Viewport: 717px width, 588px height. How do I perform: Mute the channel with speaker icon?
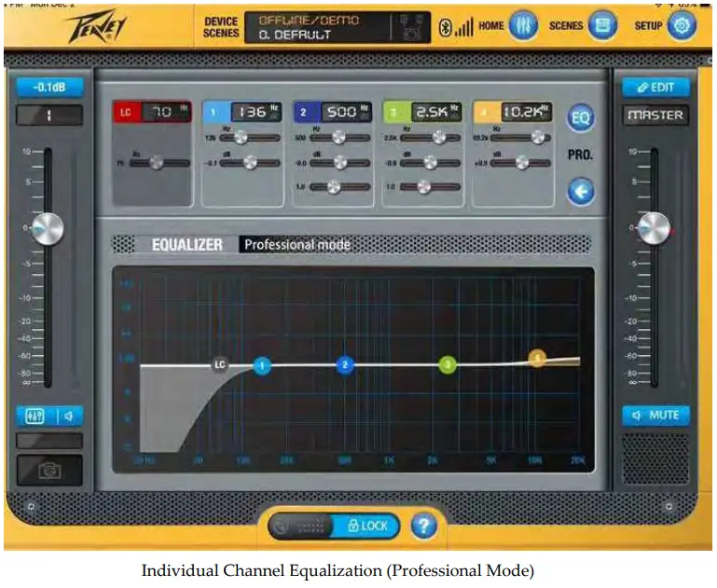69,417
